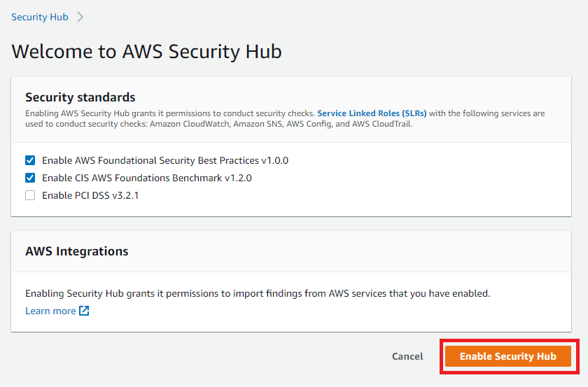Click the Welcome to AWS Security Hub title
Image resolution: width=588 pixels, height=387 pixels.
point(146,52)
